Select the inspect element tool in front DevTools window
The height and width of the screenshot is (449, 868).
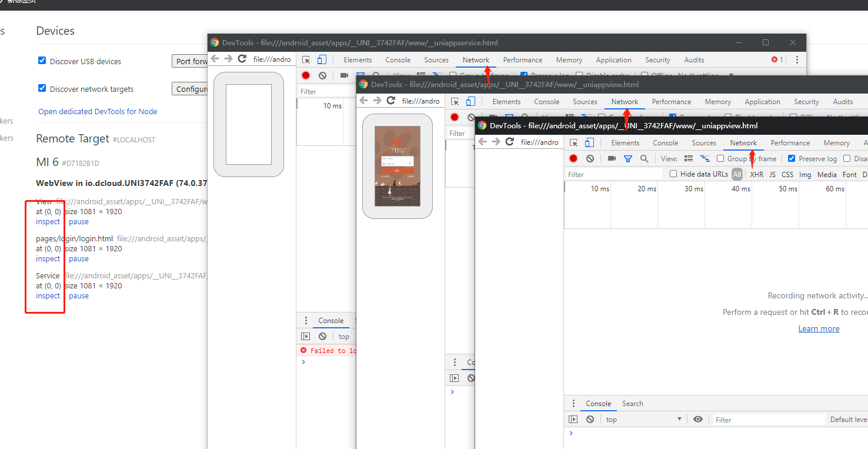pyautogui.click(x=574, y=142)
